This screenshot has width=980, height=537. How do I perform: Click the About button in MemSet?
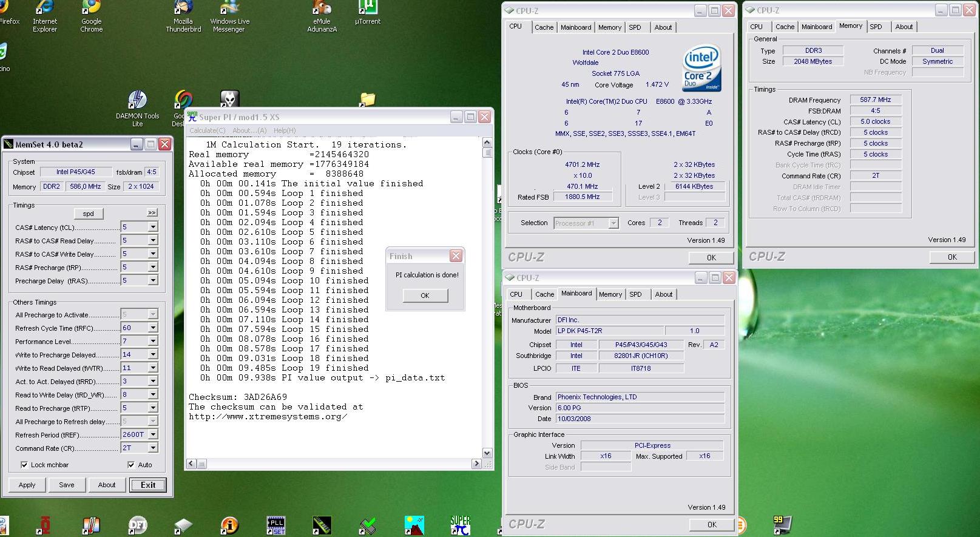pyautogui.click(x=107, y=485)
